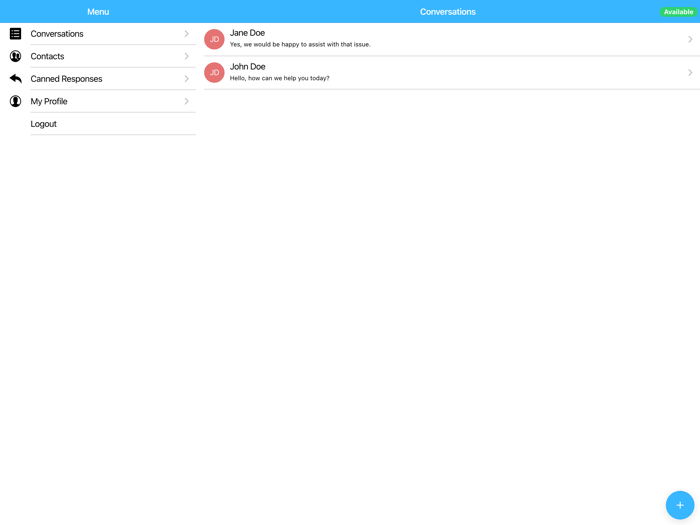Open Jane Doe conversation via chevron
Screen dimensions: 700x525
[690, 39]
